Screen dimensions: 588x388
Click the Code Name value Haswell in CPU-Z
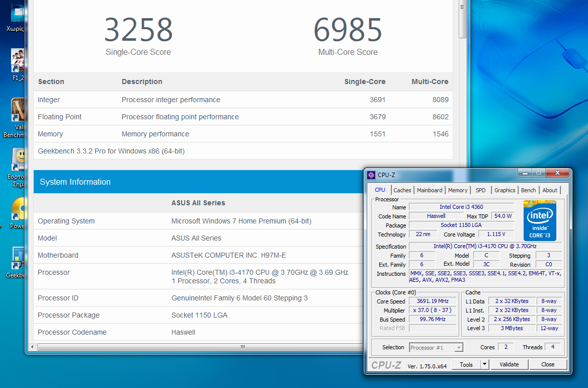click(x=436, y=216)
